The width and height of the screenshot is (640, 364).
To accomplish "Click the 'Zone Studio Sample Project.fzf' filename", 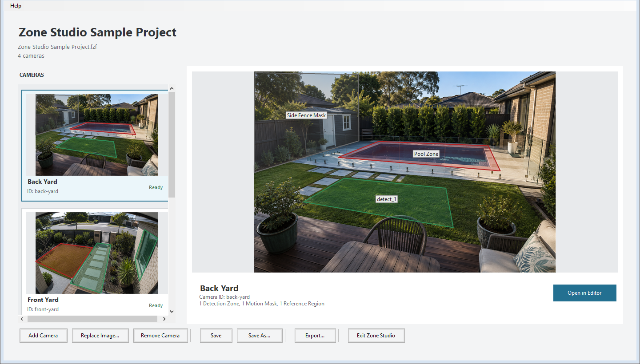I will tap(57, 47).
